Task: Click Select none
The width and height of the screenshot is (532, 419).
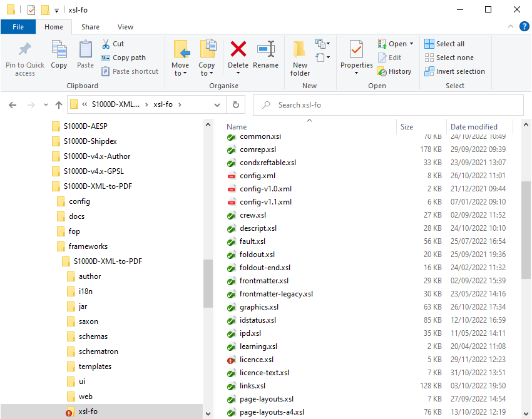Action: click(449, 58)
